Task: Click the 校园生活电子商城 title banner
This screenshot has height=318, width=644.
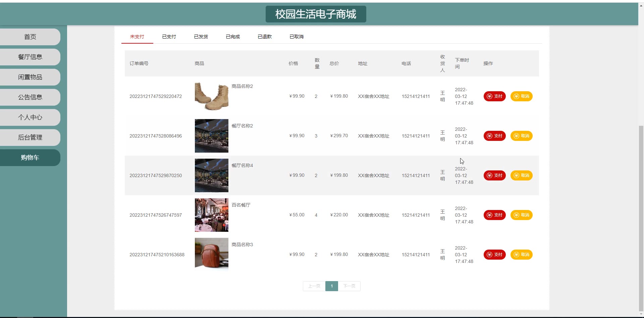Action: (x=316, y=14)
